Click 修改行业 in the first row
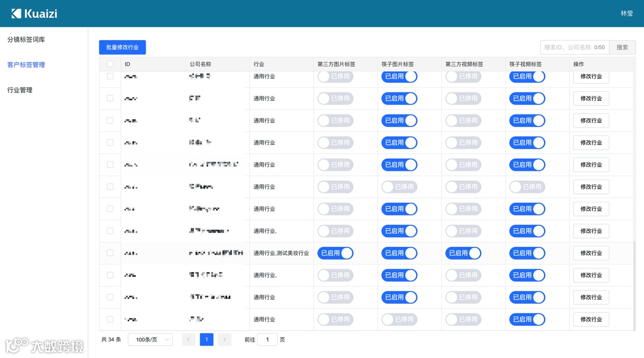Screen dimensions: 644x358 tap(590, 76)
